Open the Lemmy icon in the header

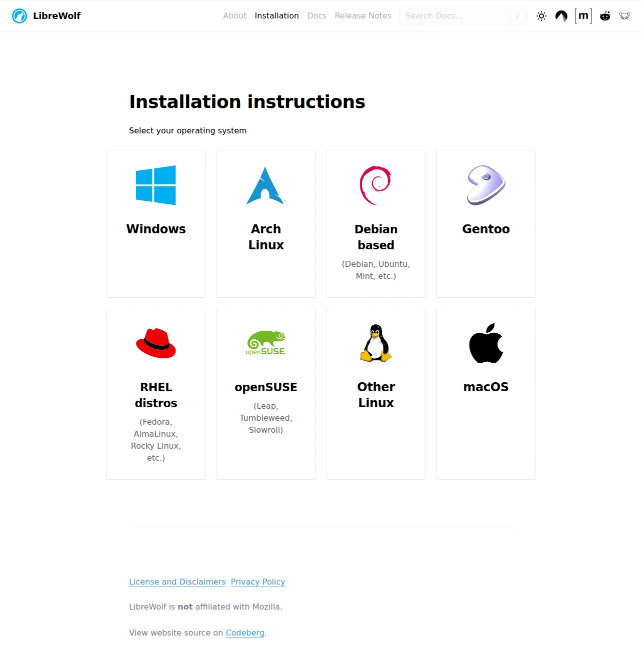tap(624, 16)
